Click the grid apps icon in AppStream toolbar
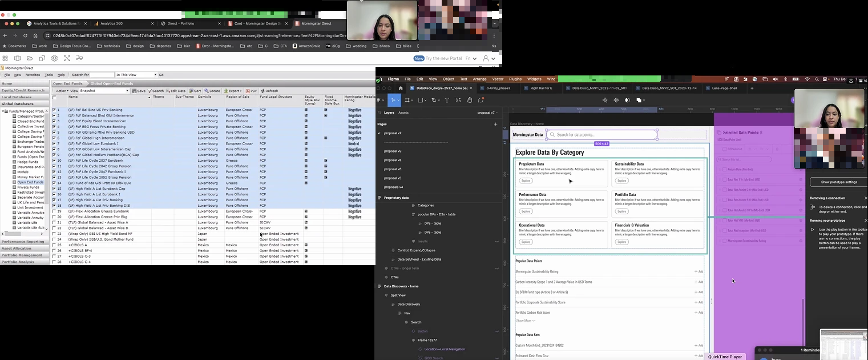This screenshot has height=360, width=868. [5, 58]
